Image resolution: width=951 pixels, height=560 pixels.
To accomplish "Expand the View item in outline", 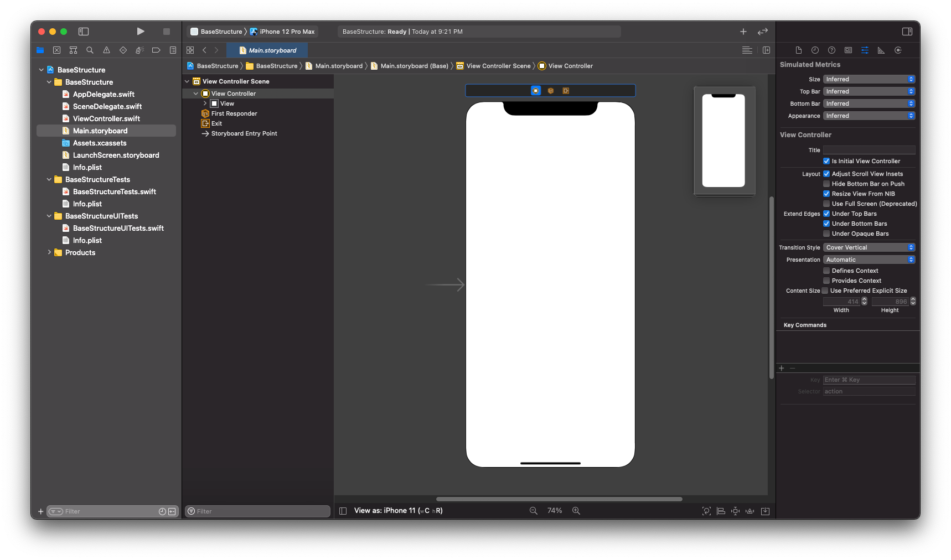I will tap(205, 103).
